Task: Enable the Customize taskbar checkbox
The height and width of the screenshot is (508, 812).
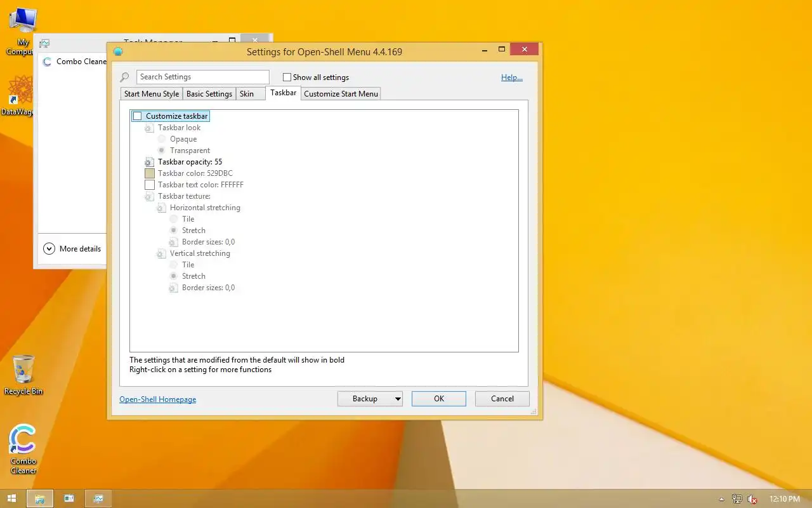Action: click(137, 116)
